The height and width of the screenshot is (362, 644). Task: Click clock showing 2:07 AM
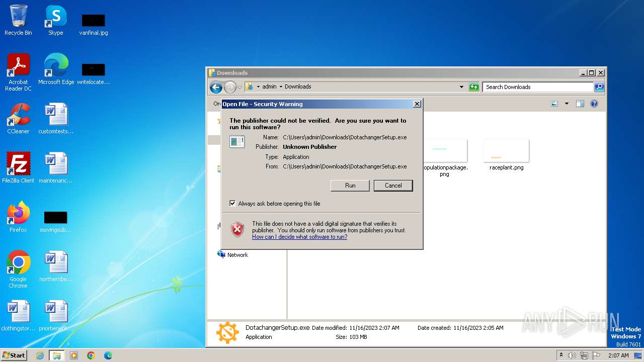coord(618,355)
